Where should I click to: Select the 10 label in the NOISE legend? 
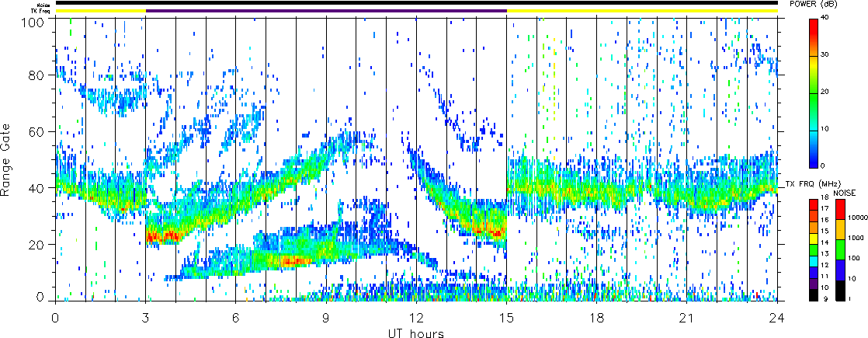pos(852,279)
